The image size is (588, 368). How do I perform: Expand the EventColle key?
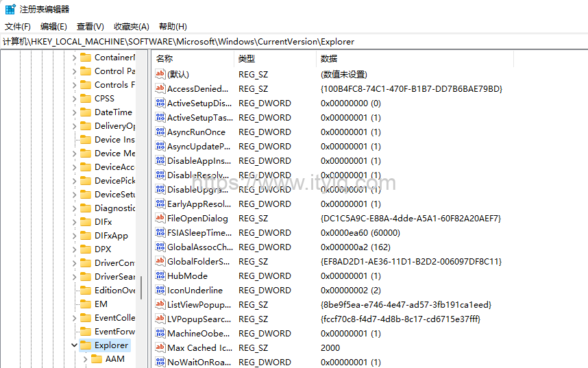[74, 318]
